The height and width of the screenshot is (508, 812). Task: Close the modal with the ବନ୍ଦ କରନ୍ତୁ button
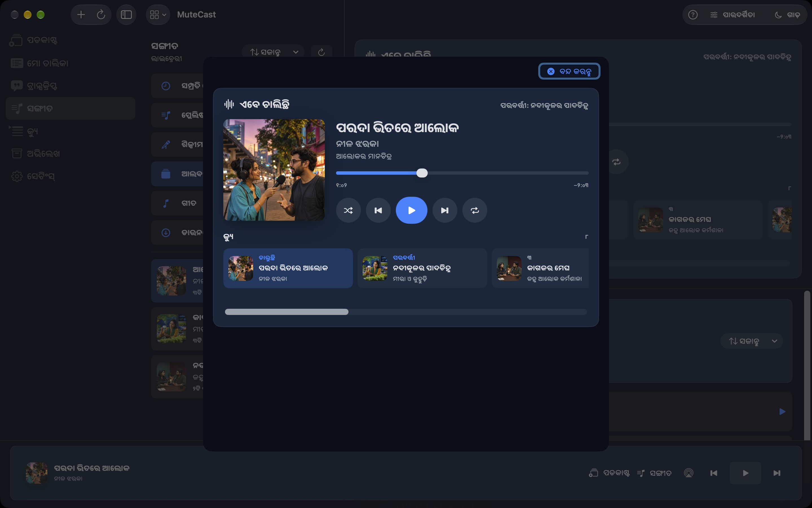coord(569,71)
